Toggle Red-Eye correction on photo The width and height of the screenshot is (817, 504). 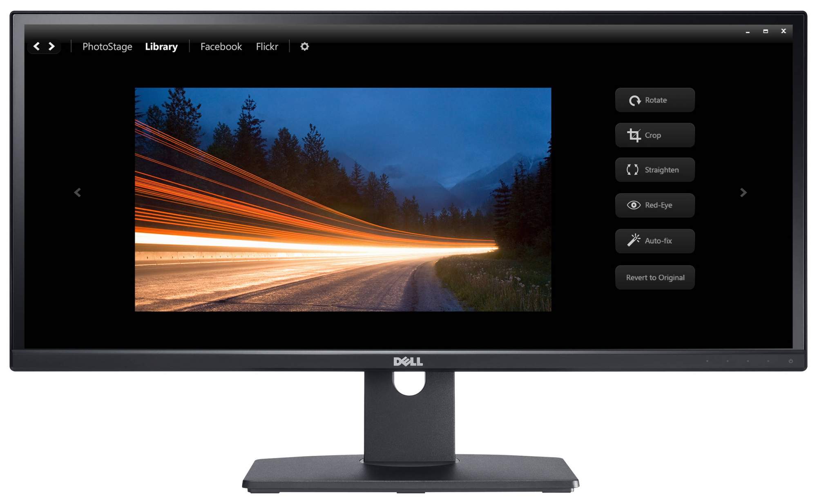[x=655, y=204]
